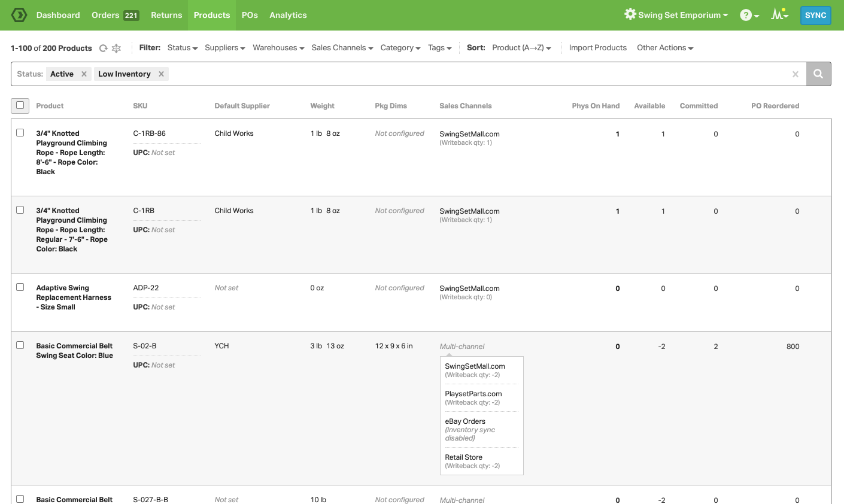This screenshot has height=504, width=844.
Task: Expand the Sales Channels filter
Action: click(342, 47)
